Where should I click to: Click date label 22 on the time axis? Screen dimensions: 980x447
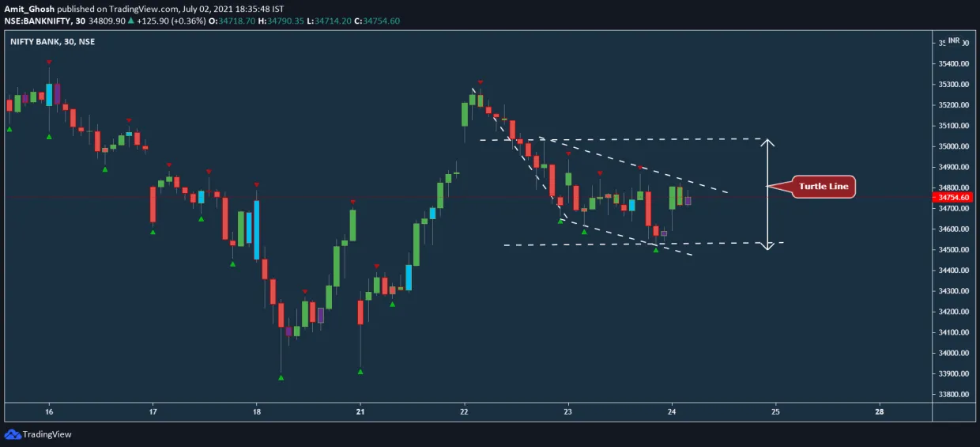click(x=465, y=411)
